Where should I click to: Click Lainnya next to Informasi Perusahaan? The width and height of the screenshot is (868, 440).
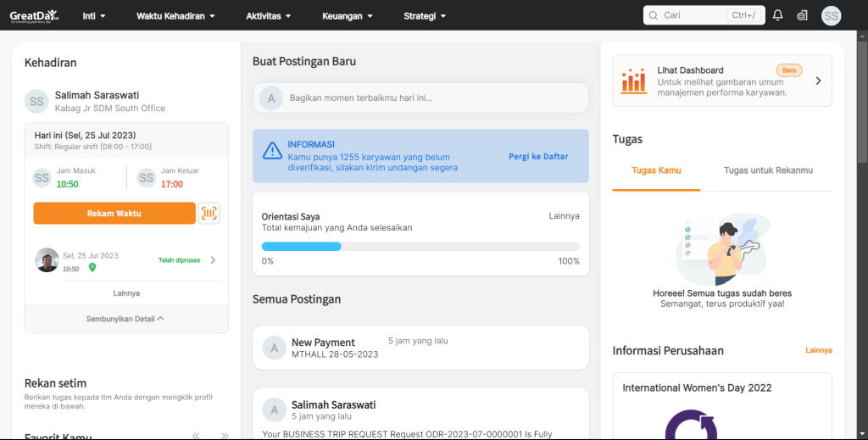(818, 350)
